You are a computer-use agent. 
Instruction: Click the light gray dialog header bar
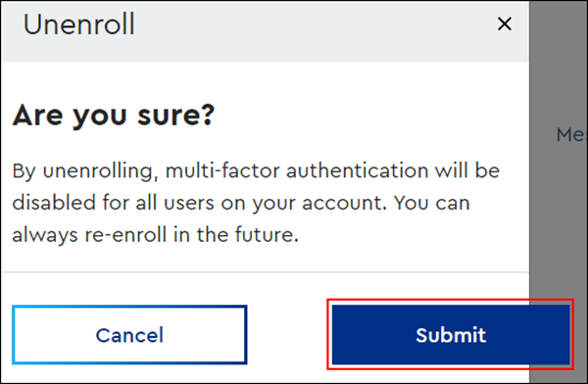[265, 31]
